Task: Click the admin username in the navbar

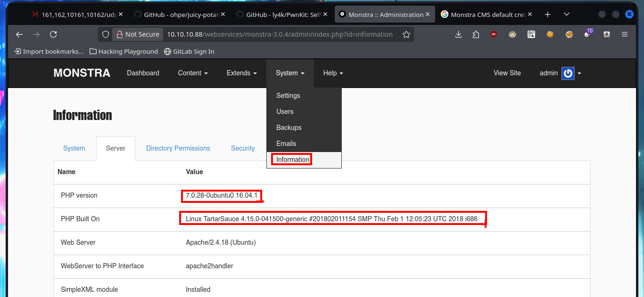Action: point(549,73)
